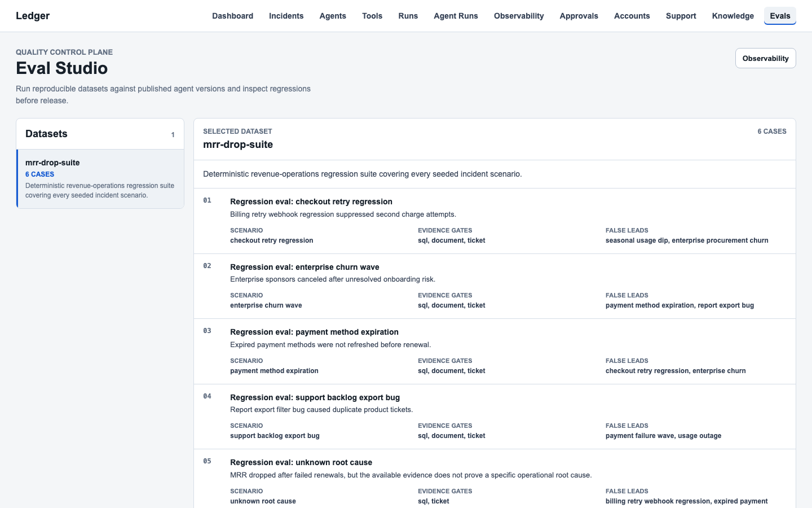The height and width of the screenshot is (508, 812).
Task: Click 'Report export filter bug' description
Action: [x=321, y=410]
